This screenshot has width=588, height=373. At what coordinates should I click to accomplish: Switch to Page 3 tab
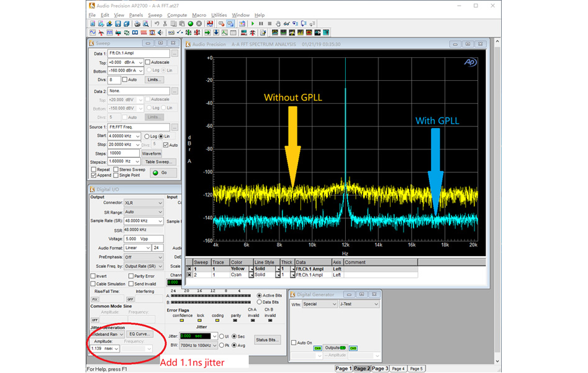pyautogui.click(x=379, y=369)
